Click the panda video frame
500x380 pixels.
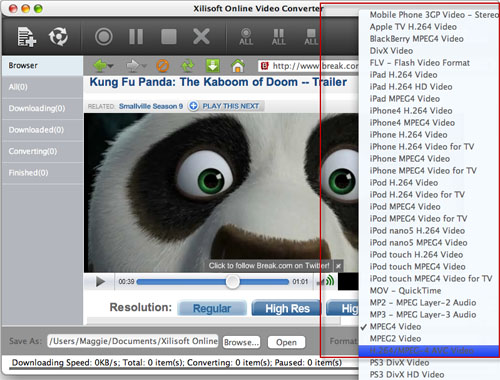pyautogui.click(x=221, y=193)
